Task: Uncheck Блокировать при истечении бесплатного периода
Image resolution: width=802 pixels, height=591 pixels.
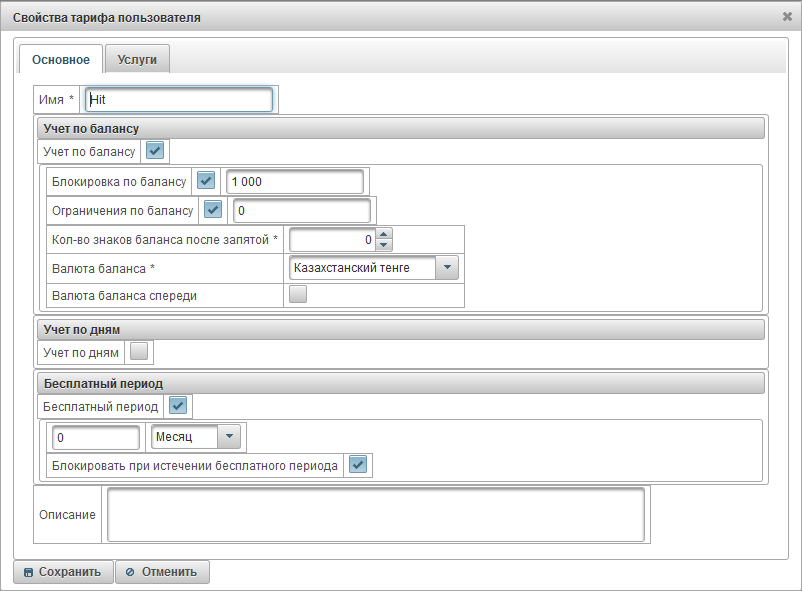Action: pos(357,465)
